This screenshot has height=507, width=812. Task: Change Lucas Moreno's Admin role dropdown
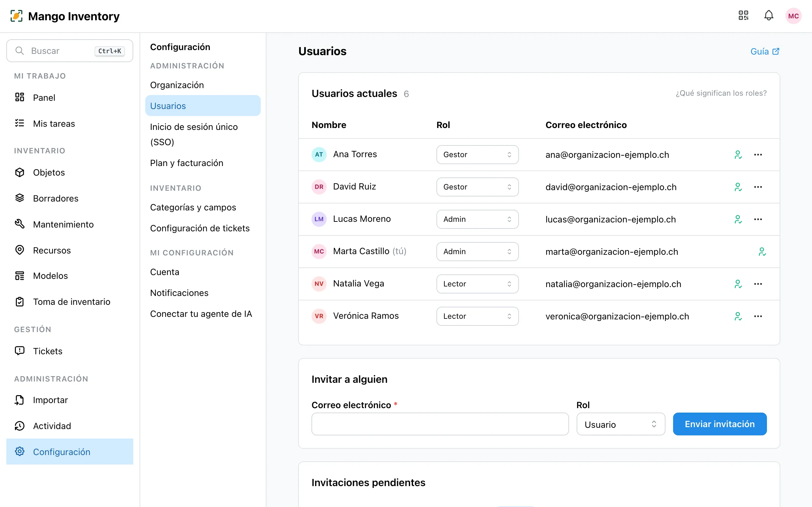(477, 219)
